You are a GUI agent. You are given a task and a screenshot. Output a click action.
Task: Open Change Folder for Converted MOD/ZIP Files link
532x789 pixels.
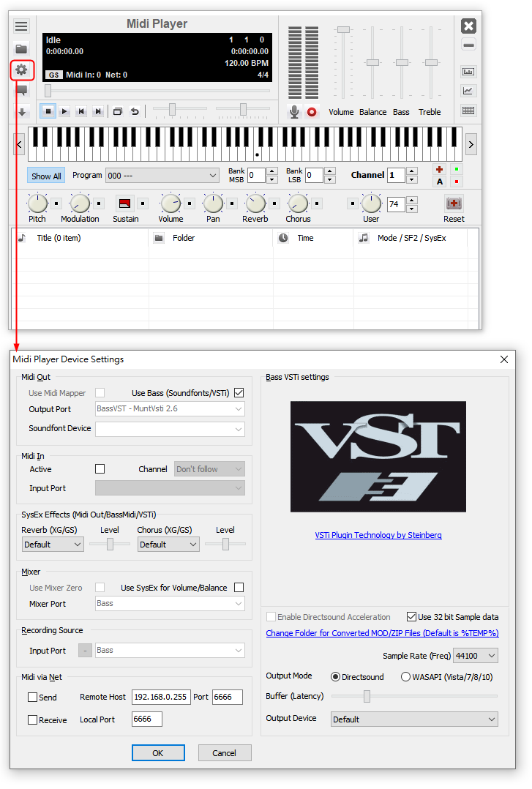pyautogui.click(x=383, y=633)
